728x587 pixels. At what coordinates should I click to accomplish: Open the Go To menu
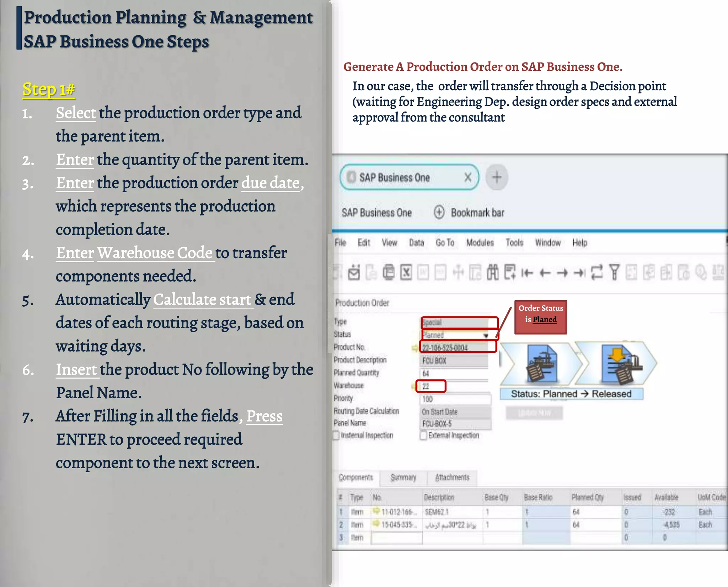pos(445,243)
